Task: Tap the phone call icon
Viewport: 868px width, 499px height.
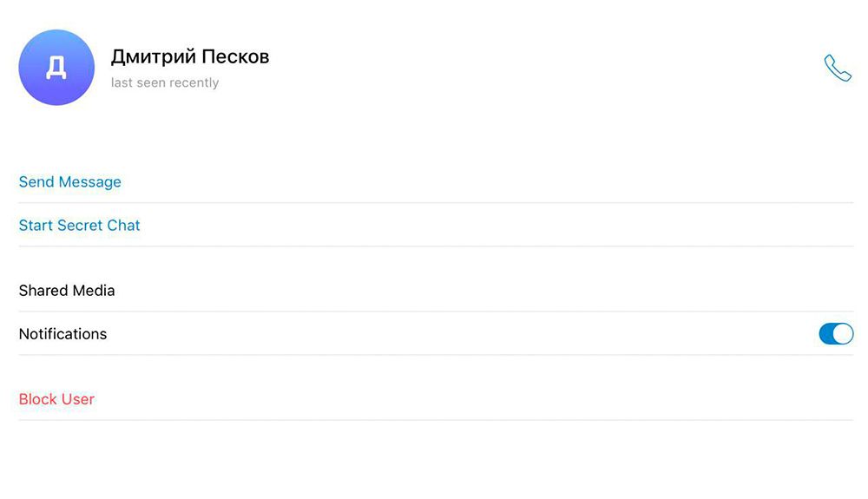Action: (837, 68)
